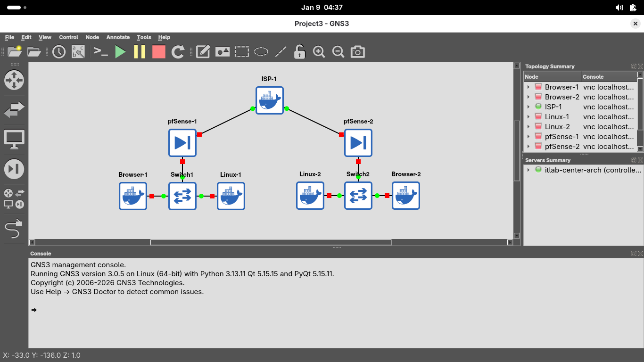644x362 pixels.
Task: Take a screenshot using camera icon
Action: click(x=358, y=52)
